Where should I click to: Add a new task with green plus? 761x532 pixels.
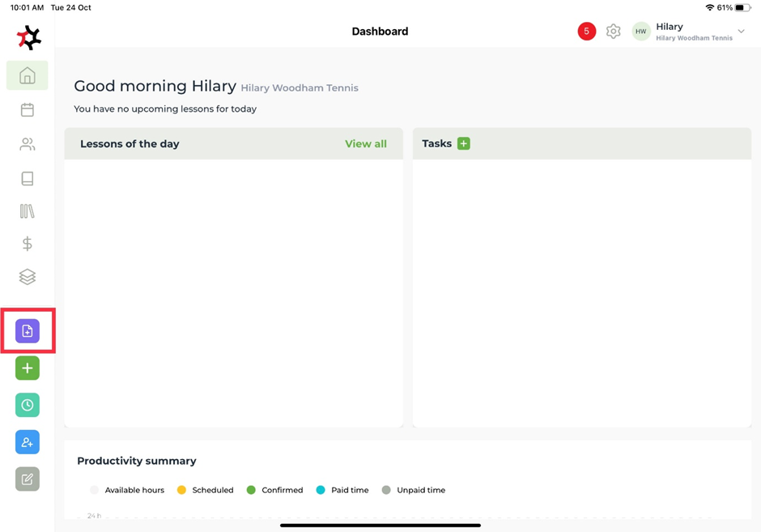464,143
